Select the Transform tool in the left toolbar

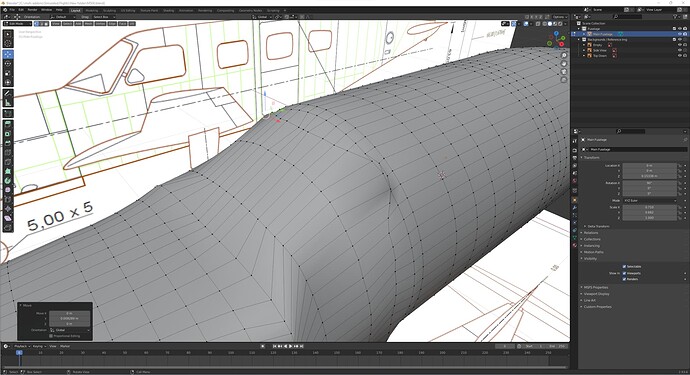click(x=8, y=82)
